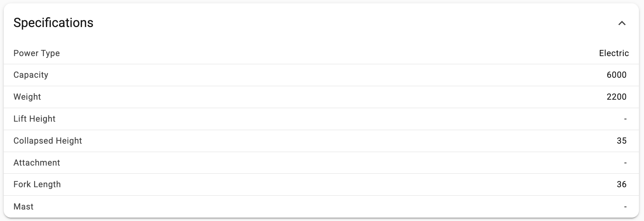Collapse the Specifications panel chevron
Viewport: 644px width, 221px height.
(622, 23)
